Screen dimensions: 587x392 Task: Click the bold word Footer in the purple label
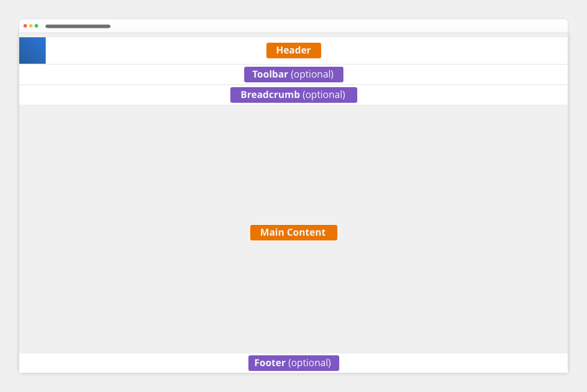[x=270, y=363]
